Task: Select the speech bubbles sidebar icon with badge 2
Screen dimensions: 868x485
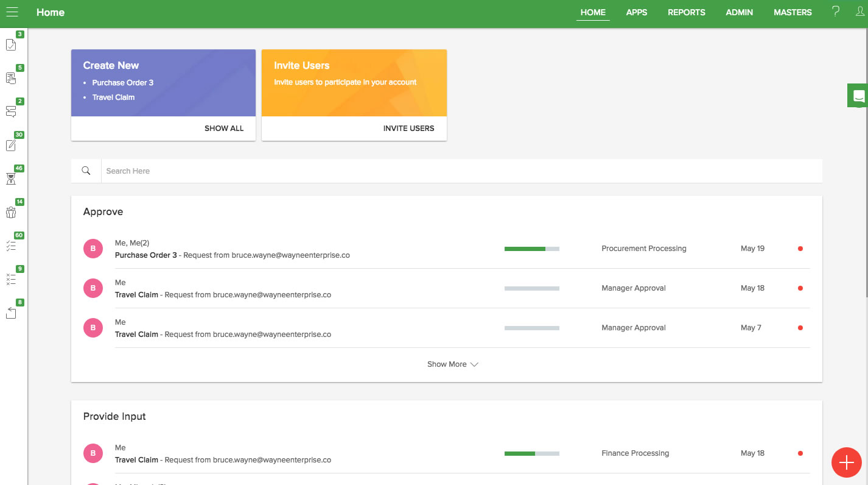Action: 11,112
